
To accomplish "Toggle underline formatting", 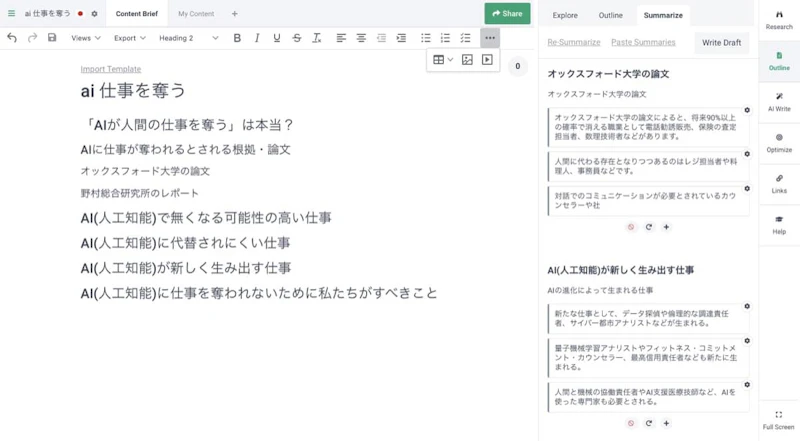I will 277,38.
